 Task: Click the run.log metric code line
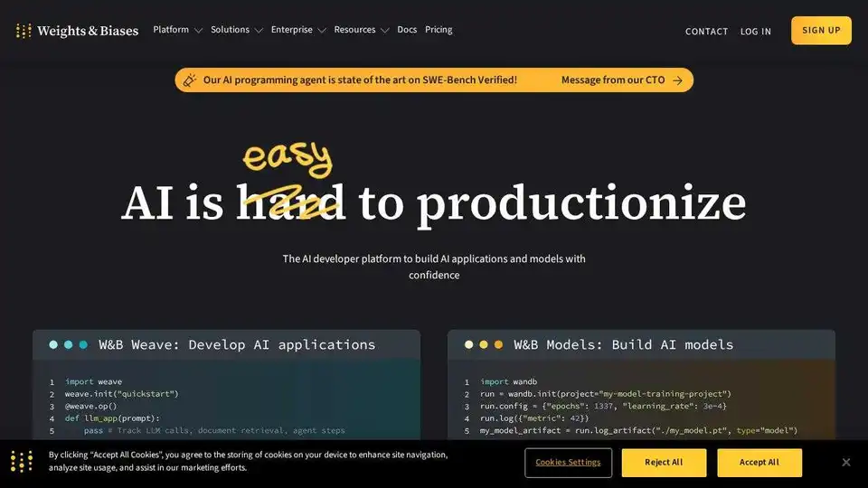(534, 418)
